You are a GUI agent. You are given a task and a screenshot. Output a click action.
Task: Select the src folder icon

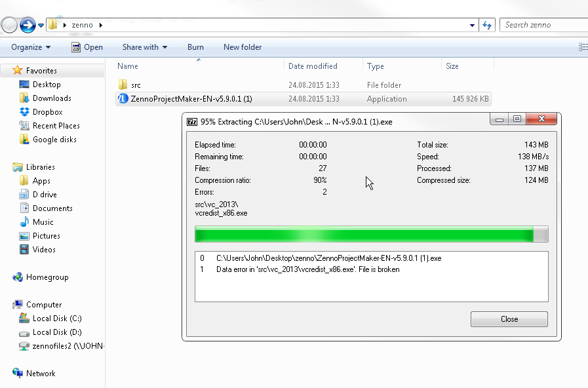click(x=123, y=85)
